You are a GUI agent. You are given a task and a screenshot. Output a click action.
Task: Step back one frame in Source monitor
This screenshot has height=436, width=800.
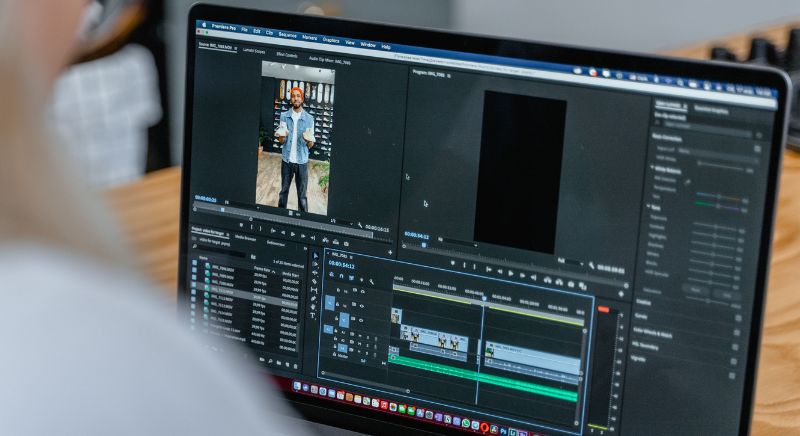click(x=283, y=233)
